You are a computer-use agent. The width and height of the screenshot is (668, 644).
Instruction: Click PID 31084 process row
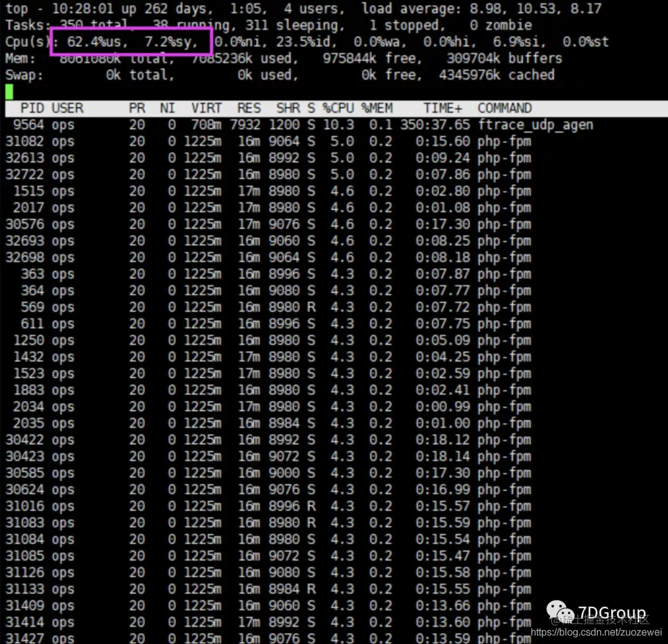click(268, 540)
